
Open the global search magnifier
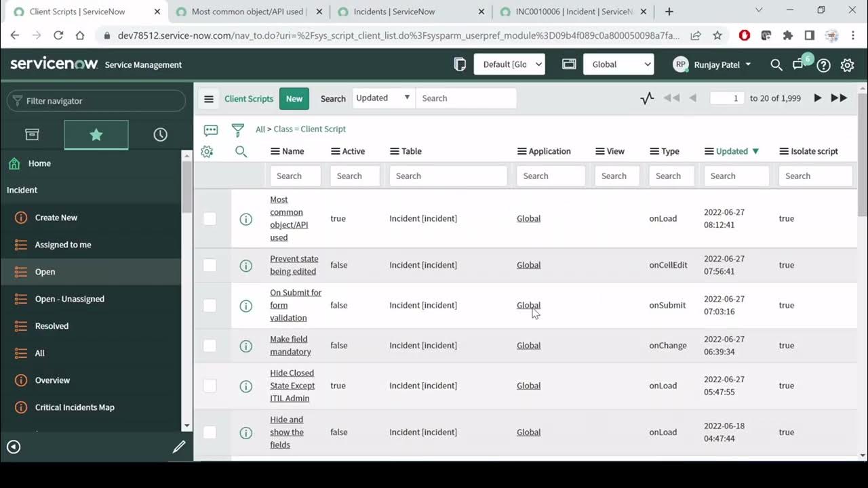coord(776,64)
